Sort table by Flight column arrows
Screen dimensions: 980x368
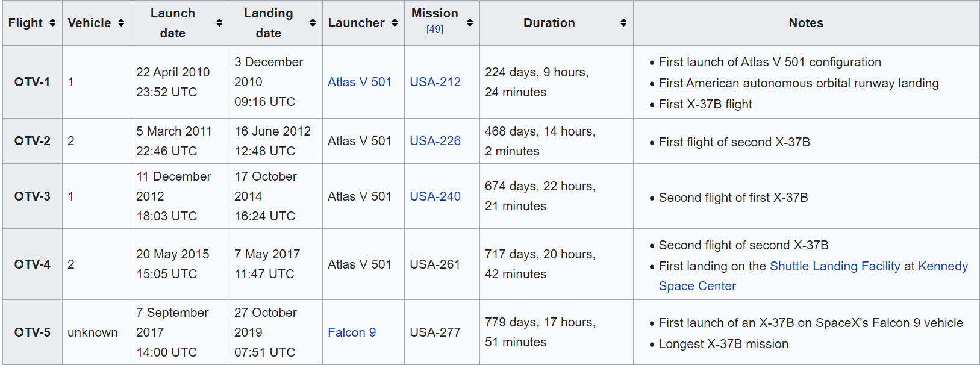click(x=52, y=23)
